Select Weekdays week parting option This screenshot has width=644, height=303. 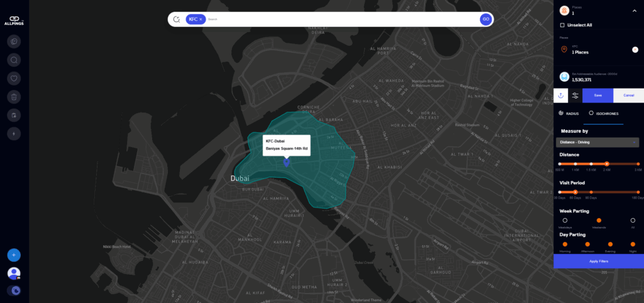pos(565,221)
